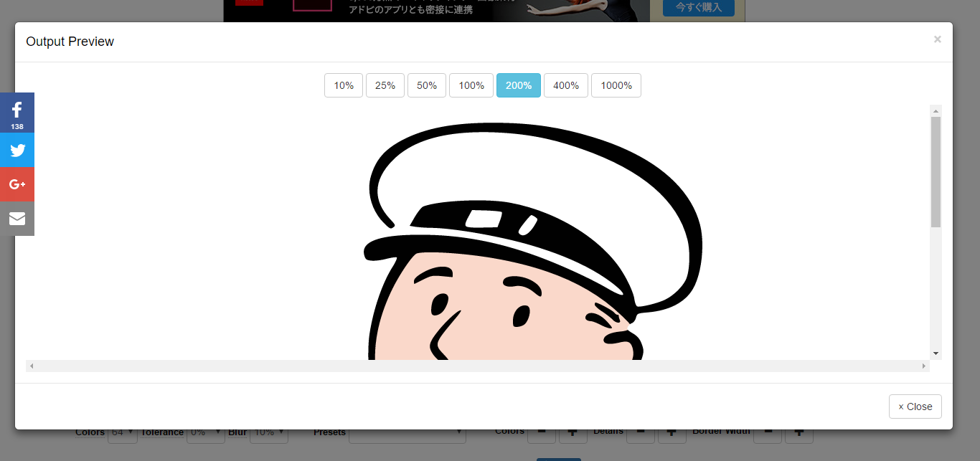Click the horizontal scrollbar right arrow
The width and height of the screenshot is (980, 461).
coord(924,366)
